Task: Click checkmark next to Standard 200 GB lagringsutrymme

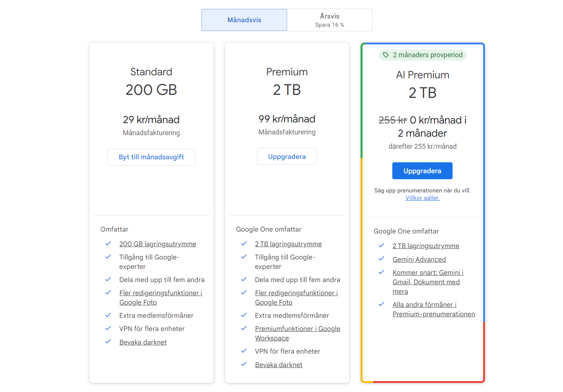Action: [x=108, y=244]
